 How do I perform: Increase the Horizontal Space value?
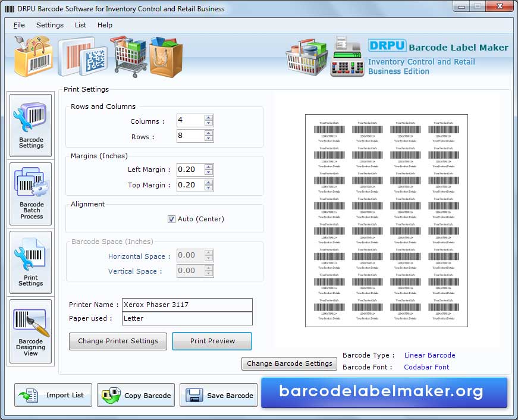pyautogui.click(x=209, y=252)
